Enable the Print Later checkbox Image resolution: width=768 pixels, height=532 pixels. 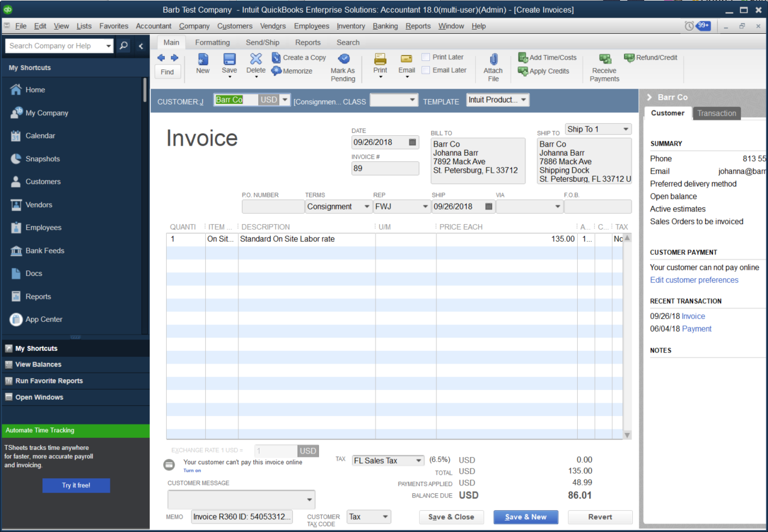pyautogui.click(x=426, y=57)
